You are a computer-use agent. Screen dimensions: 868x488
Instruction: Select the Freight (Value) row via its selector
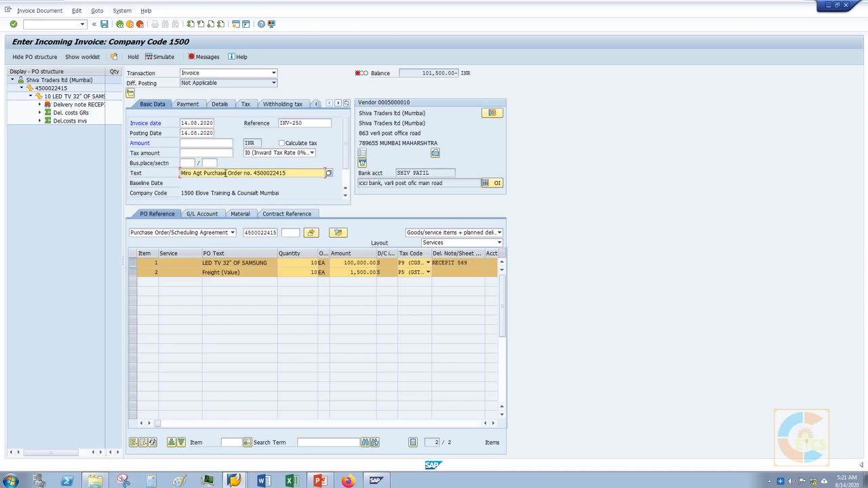tap(133, 272)
